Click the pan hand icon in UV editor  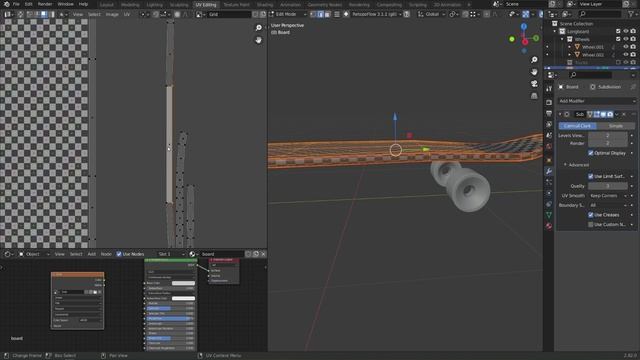coord(258,40)
